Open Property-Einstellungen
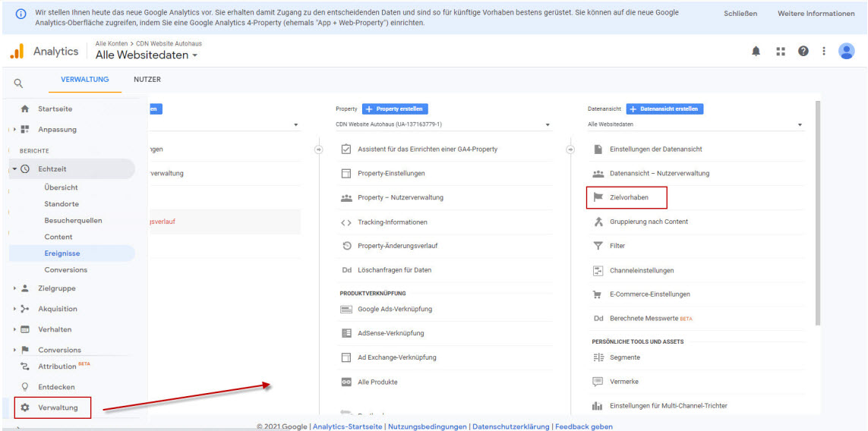The height and width of the screenshot is (431, 868). coord(391,173)
